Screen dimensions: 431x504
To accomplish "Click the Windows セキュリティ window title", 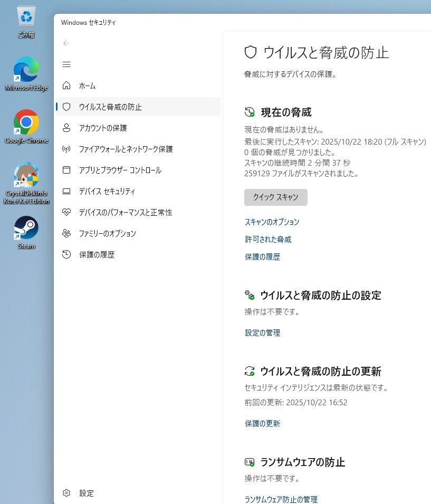I will point(89,23).
